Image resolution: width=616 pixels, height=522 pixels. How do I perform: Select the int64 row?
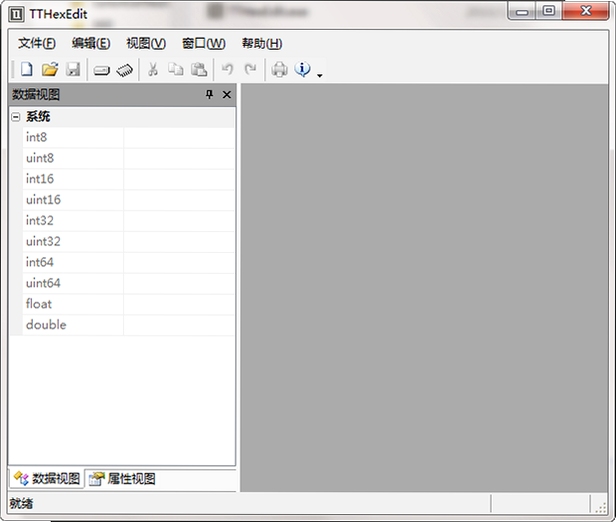128,262
